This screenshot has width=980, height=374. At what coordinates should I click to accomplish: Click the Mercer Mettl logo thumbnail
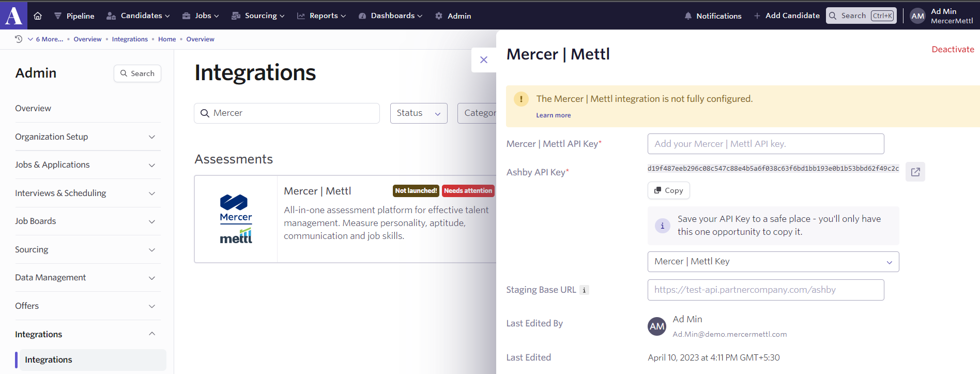click(x=236, y=219)
